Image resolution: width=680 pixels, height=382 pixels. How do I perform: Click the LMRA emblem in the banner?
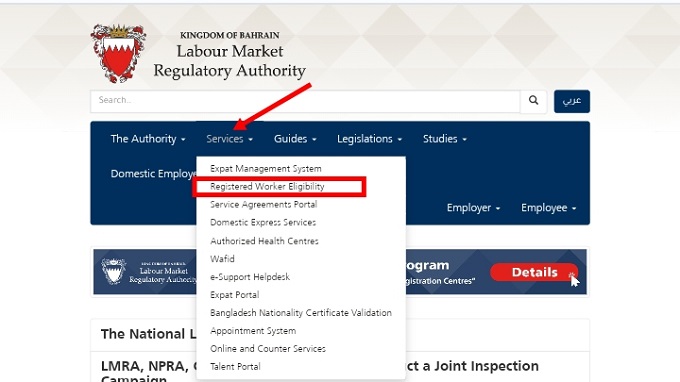(x=114, y=271)
